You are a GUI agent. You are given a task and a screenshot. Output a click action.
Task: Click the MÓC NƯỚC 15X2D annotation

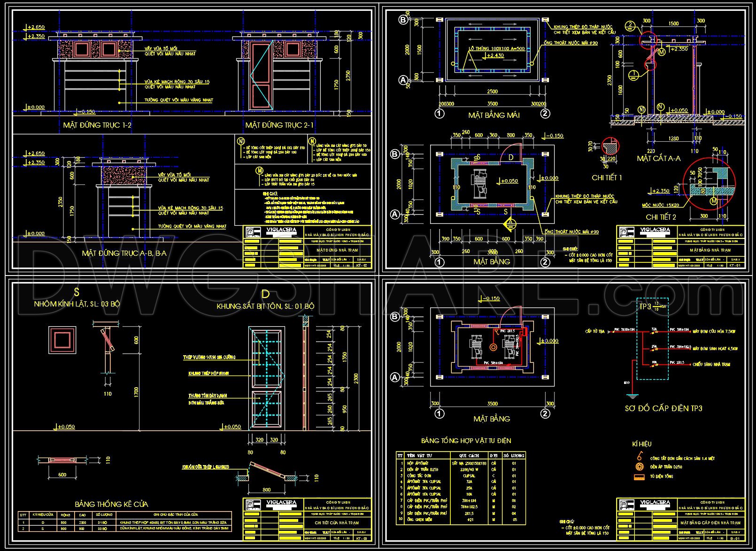(x=661, y=206)
